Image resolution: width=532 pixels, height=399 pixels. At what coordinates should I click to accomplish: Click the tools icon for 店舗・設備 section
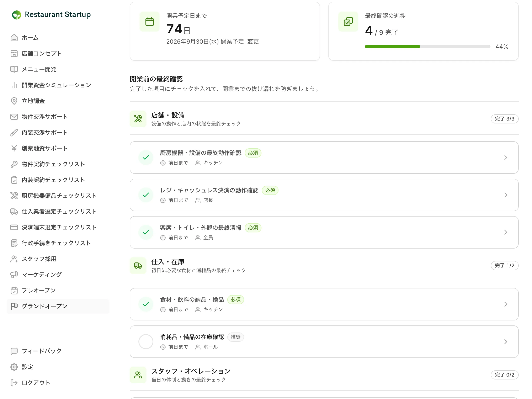pyautogui.click(x=138, y=119)
